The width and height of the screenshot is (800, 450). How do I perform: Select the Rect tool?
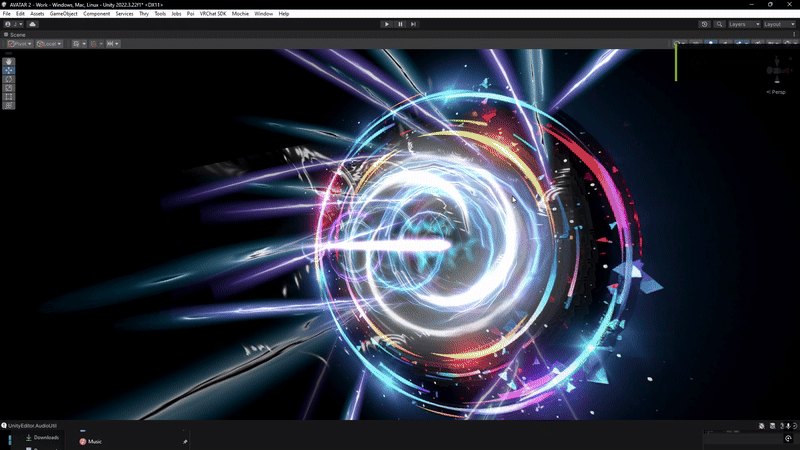click(x=9, y=96)
